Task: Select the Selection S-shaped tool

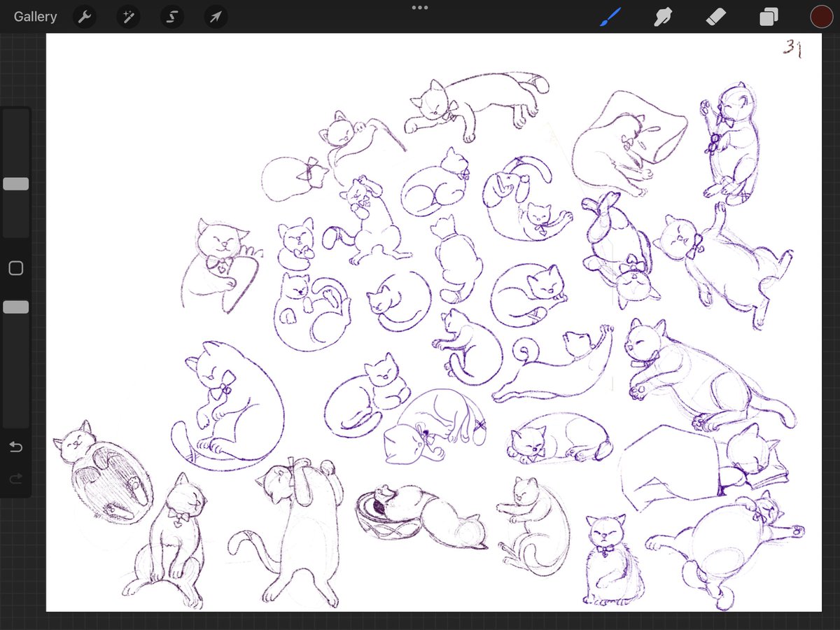Action: pyautogui.click(x=171, y=17)
